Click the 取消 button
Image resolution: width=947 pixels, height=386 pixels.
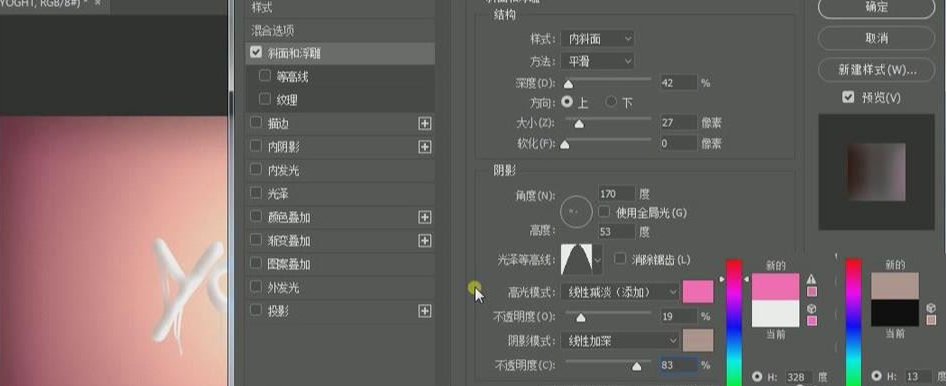coord(876,38)
